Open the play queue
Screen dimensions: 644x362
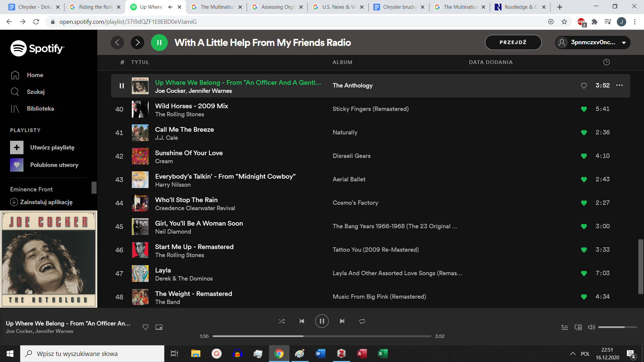565,327
